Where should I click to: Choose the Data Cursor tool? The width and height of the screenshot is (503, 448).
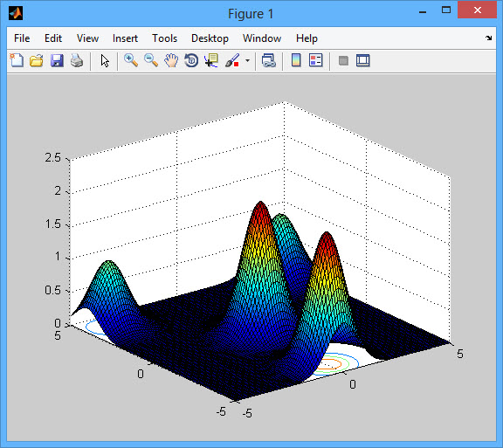tap(211, 60)
